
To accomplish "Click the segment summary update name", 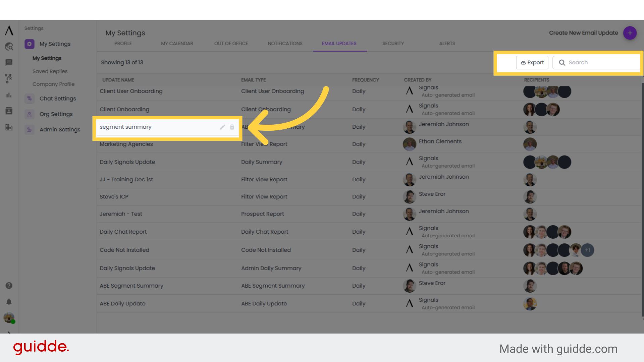I will tap(125, 127).
